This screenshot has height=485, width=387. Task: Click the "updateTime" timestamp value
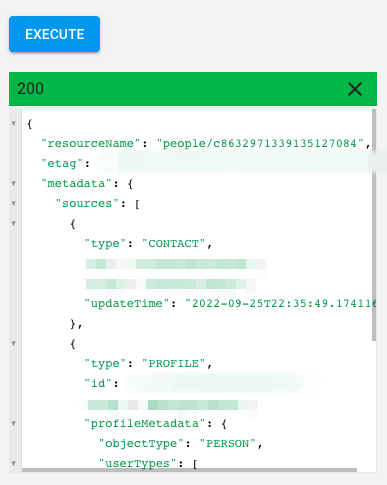coord(281,303)
